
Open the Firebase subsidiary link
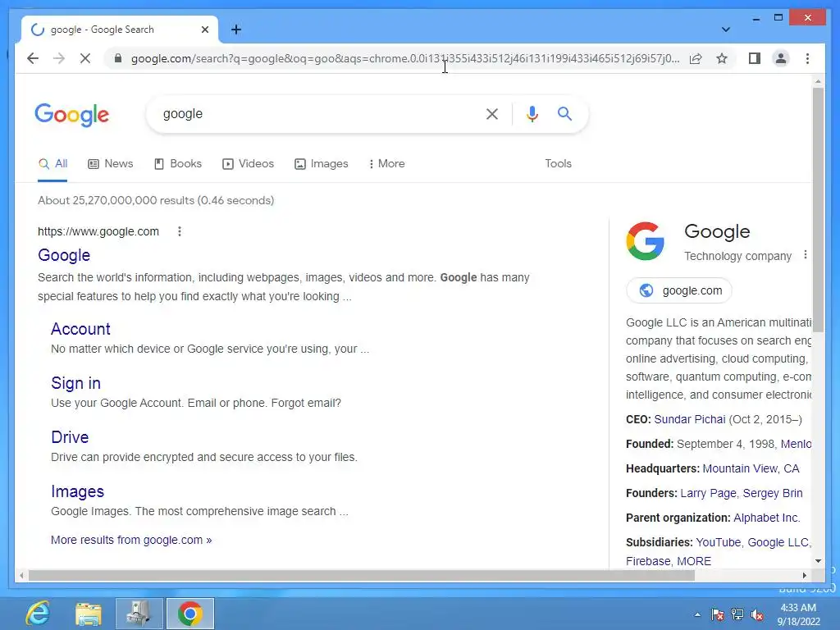click(x=648, y=561)
